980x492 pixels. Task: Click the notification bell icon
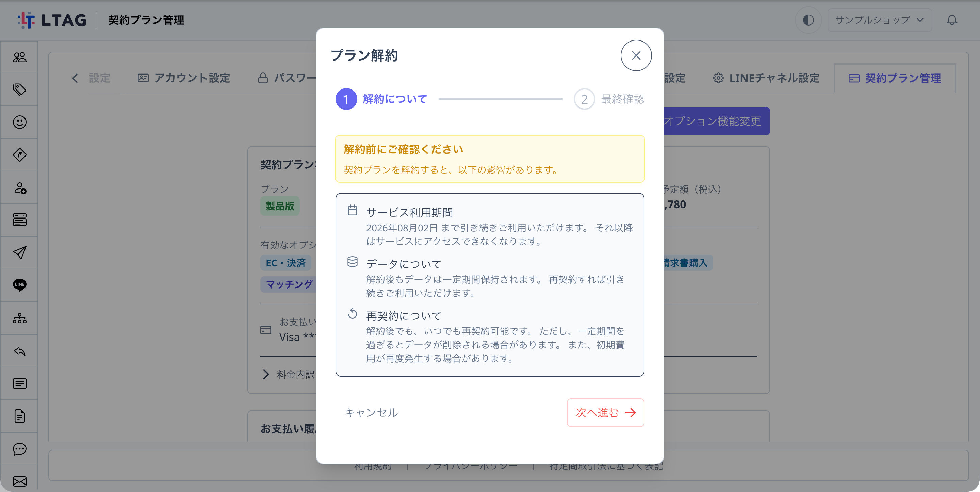952,20
